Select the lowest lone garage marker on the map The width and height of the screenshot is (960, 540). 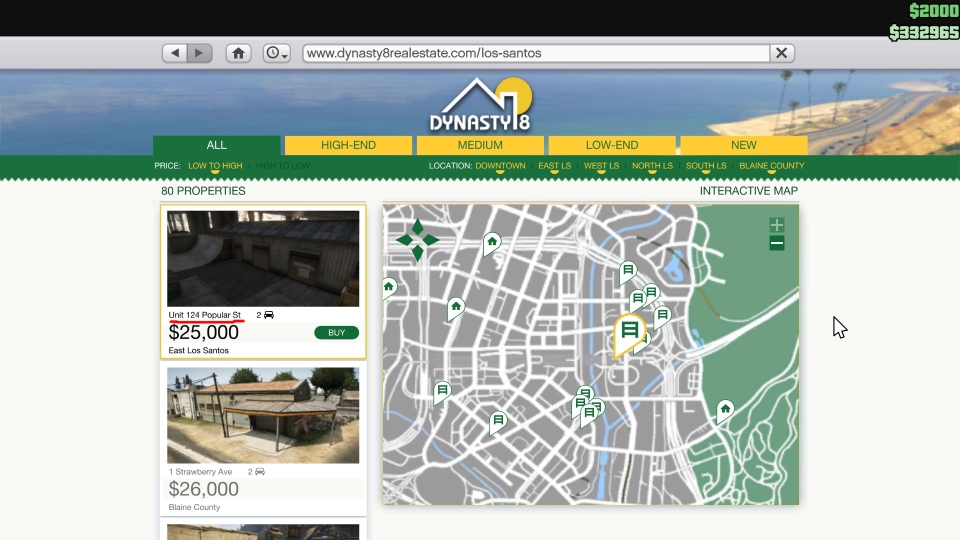click(x=498, y=422)
